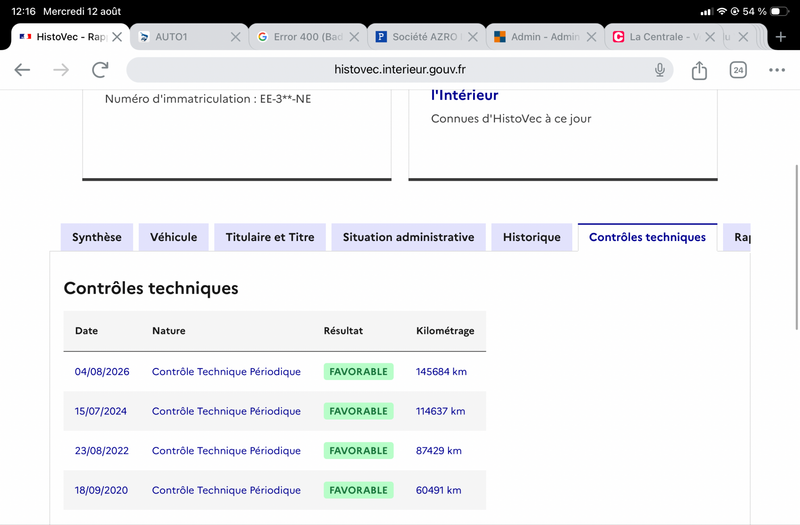The width and height of the screenshot is (800, 525).
Task: Close the La Centrale tab
Action: (710, 37)
